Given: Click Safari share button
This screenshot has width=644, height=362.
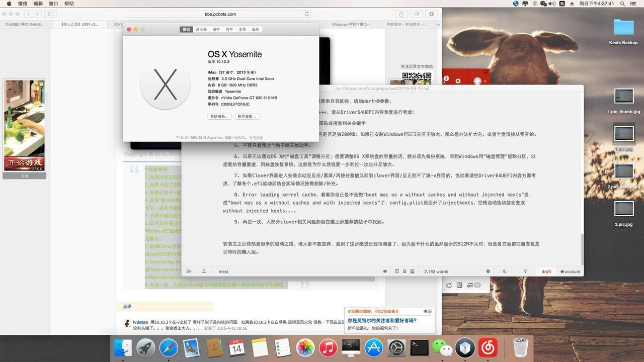Looking at the screenshot, I should tap(401, 14).
